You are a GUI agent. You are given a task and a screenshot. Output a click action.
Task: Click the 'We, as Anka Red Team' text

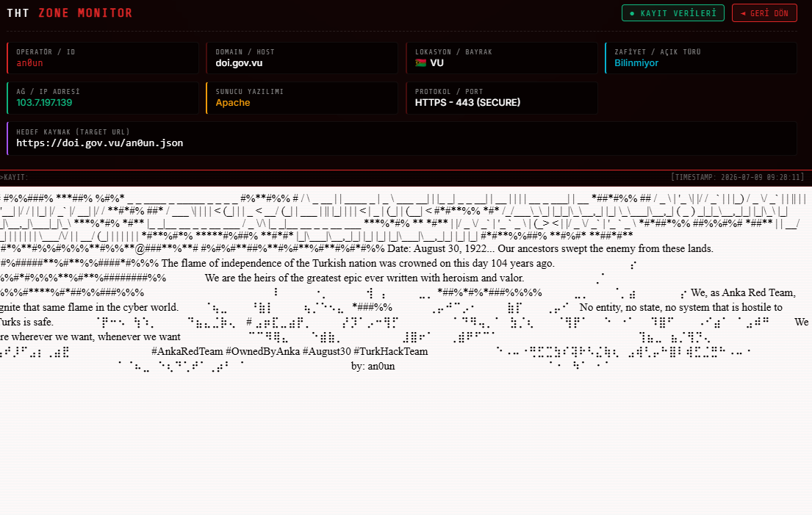point(743,292)
